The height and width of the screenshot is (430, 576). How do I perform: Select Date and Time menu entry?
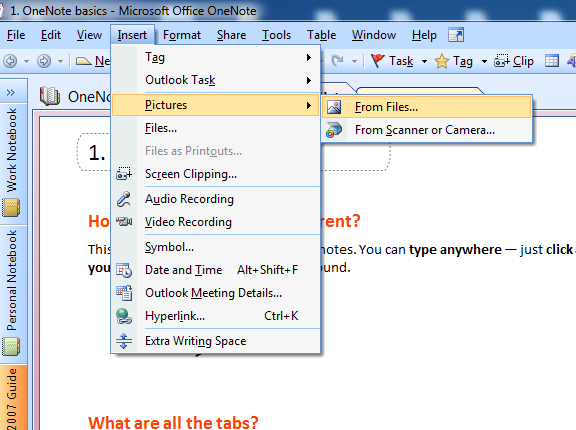215,270
